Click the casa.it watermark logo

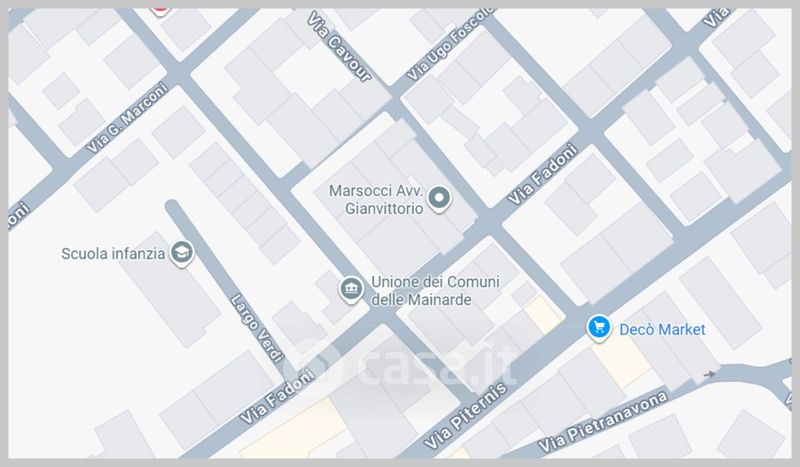click(401, 362)
